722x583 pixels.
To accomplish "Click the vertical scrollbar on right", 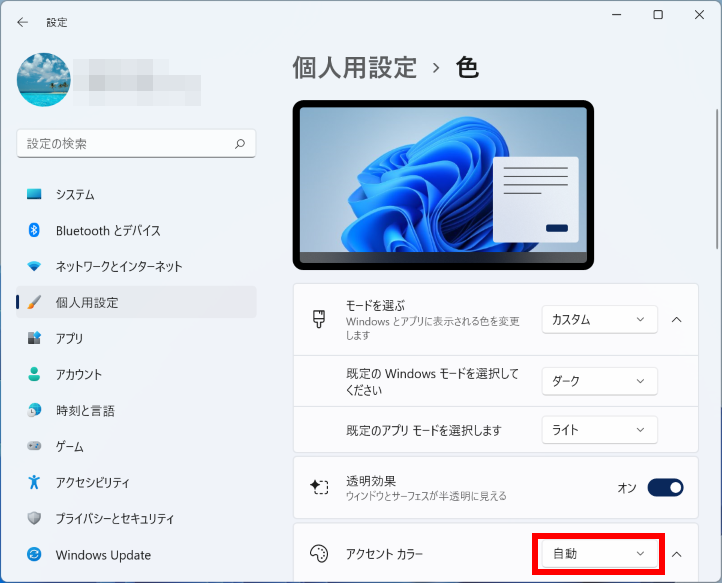I will point(716,179).
